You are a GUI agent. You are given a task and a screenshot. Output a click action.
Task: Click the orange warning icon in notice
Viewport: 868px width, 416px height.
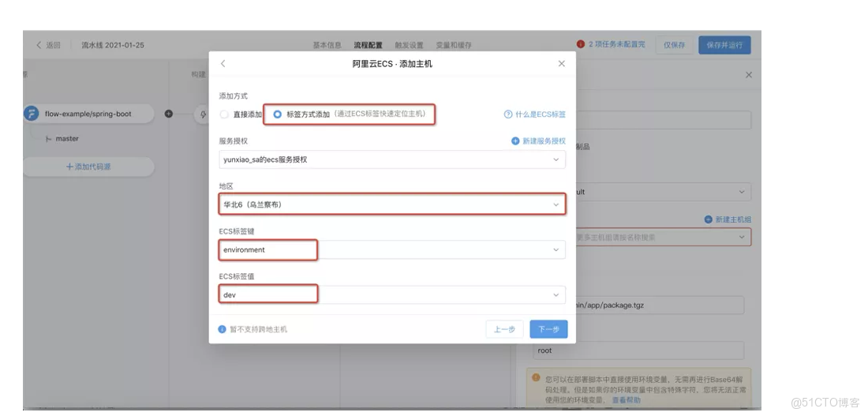pyautogui.click(x=536, y=377)
